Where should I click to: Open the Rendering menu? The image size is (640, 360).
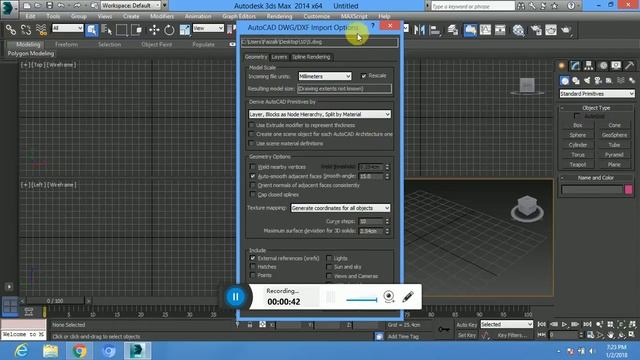click(x=280, y=16)
